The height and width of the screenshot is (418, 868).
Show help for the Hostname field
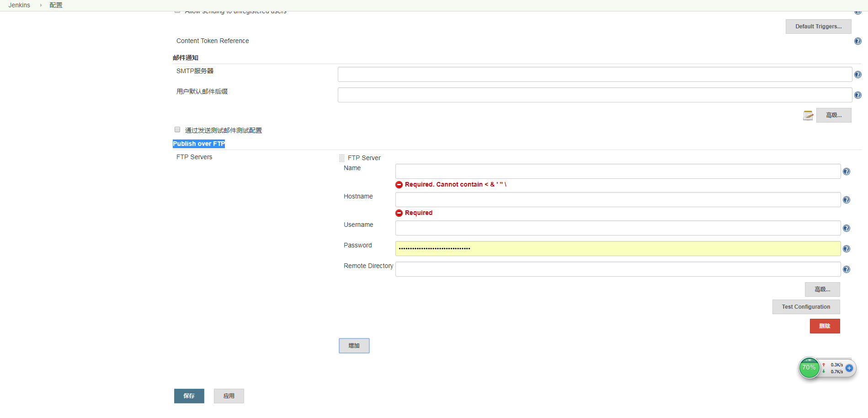coord(846,200)
